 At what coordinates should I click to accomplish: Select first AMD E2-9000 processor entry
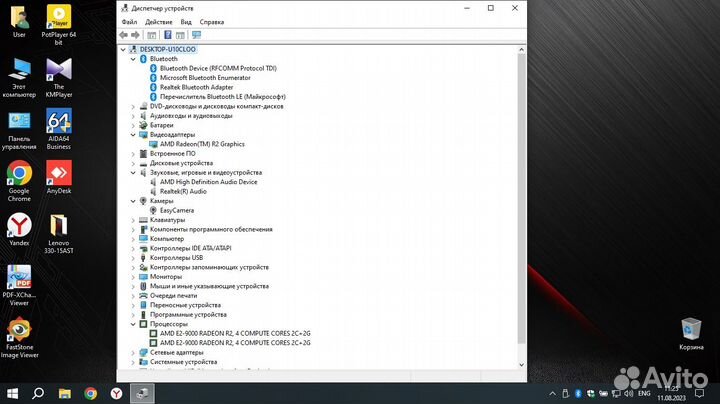coord(235,333)
